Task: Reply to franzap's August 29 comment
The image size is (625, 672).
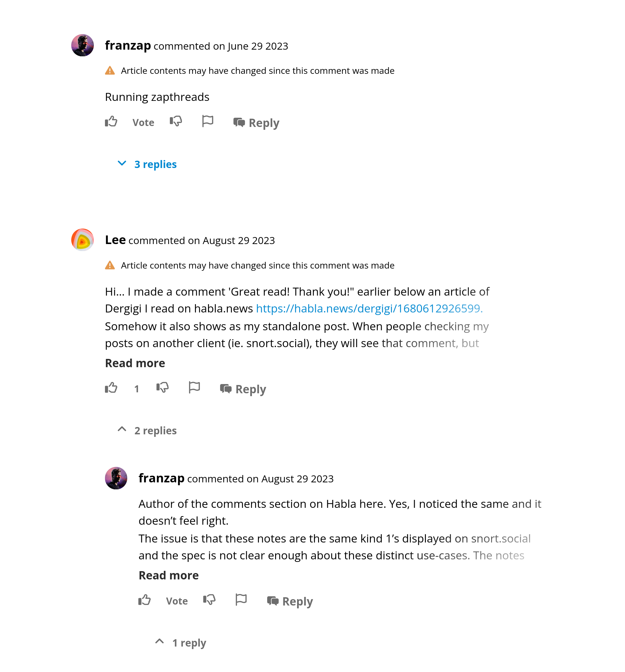Action: pyautogui.click(x=290, y=601)
